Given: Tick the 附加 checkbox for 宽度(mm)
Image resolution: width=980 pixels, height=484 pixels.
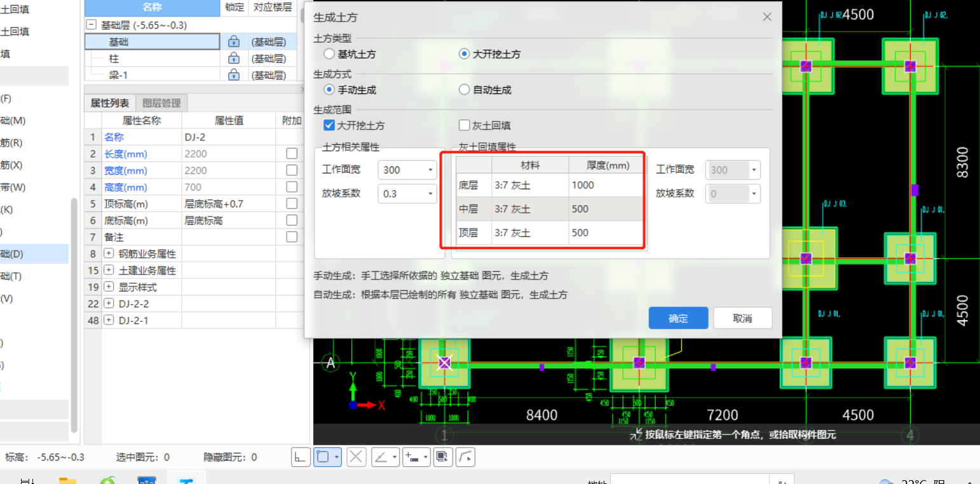Looking at the screenshot, I should coord(292,170).
